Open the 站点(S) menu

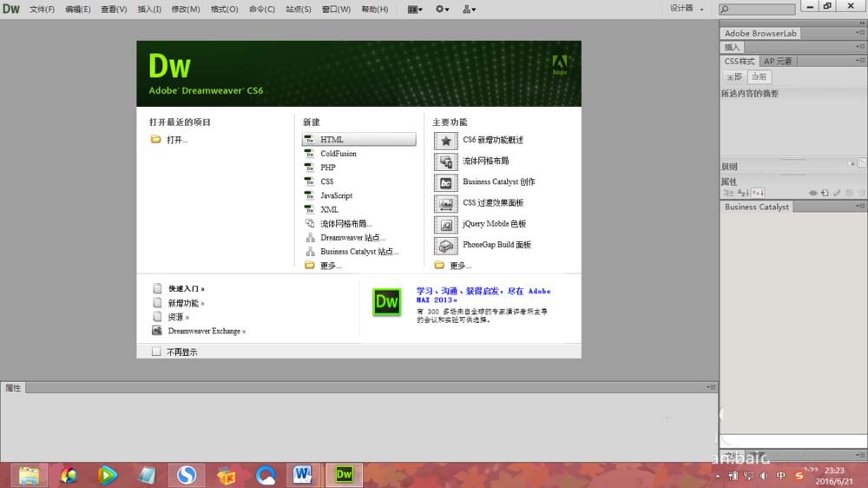point(299,9)
